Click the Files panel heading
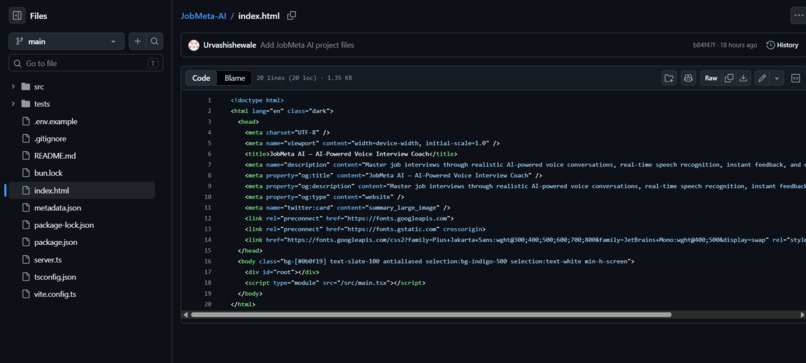Screen dimensions: 806x363 38,16
